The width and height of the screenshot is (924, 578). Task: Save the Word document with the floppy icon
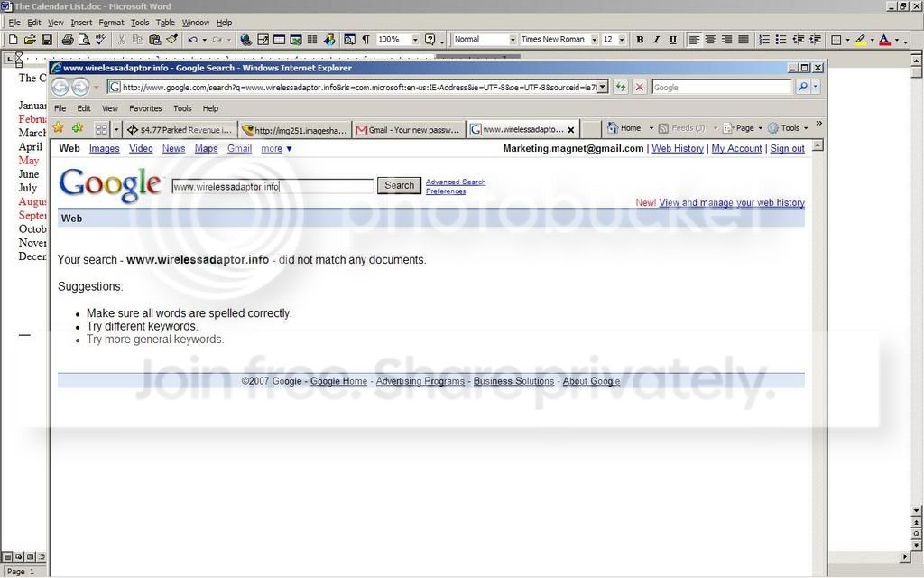(47, 40)
